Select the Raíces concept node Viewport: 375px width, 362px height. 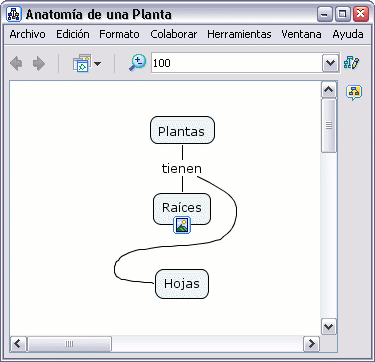point(182,209)
